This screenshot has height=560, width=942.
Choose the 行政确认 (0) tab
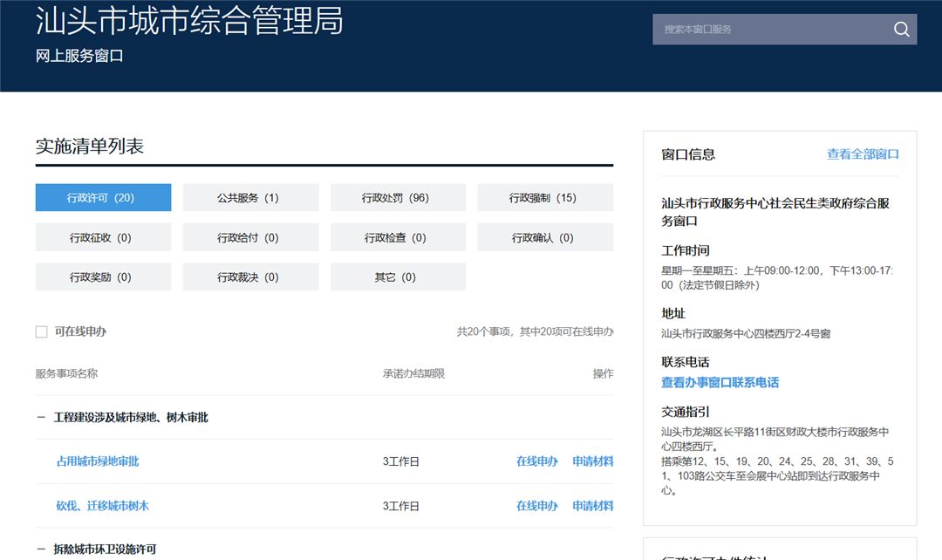tap(545, 237)
